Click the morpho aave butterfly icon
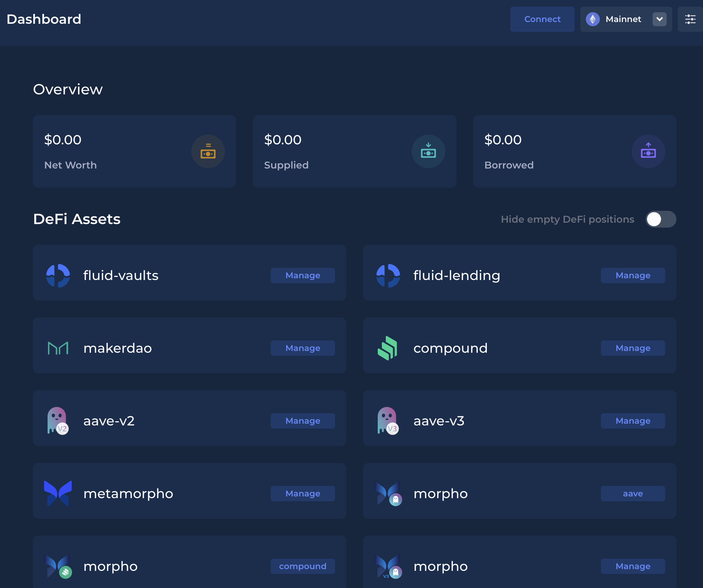Viewport: 703px width, 588px height. [x=388, y=493]
